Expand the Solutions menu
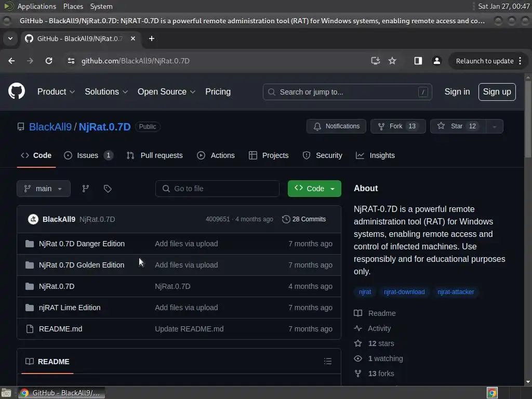 106,91
